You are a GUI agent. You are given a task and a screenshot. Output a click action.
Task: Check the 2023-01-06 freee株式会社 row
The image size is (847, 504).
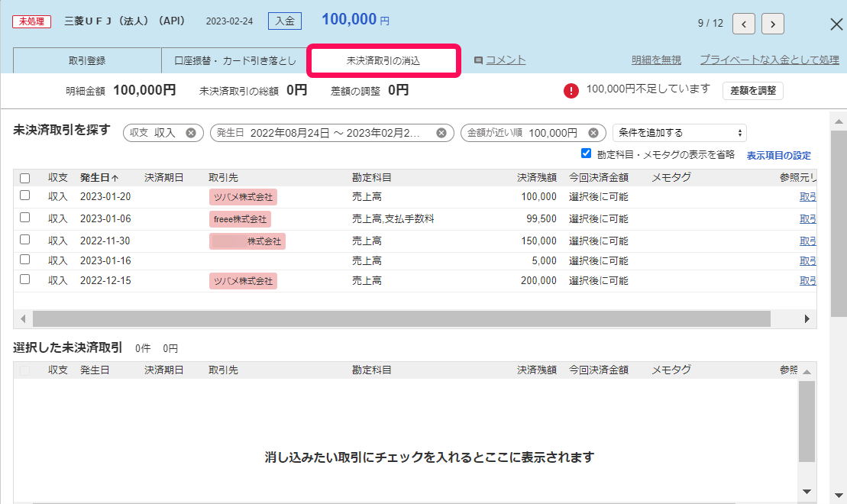tap(25, 217)
